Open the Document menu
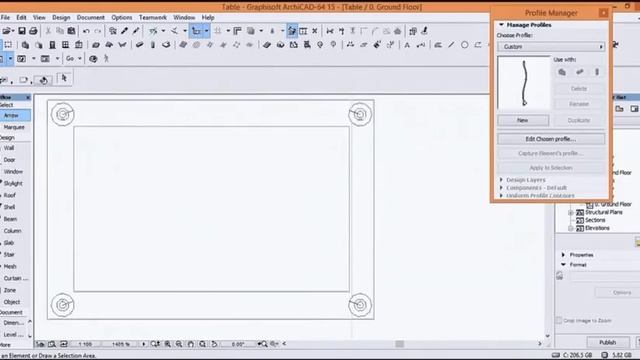 point(91,18)
